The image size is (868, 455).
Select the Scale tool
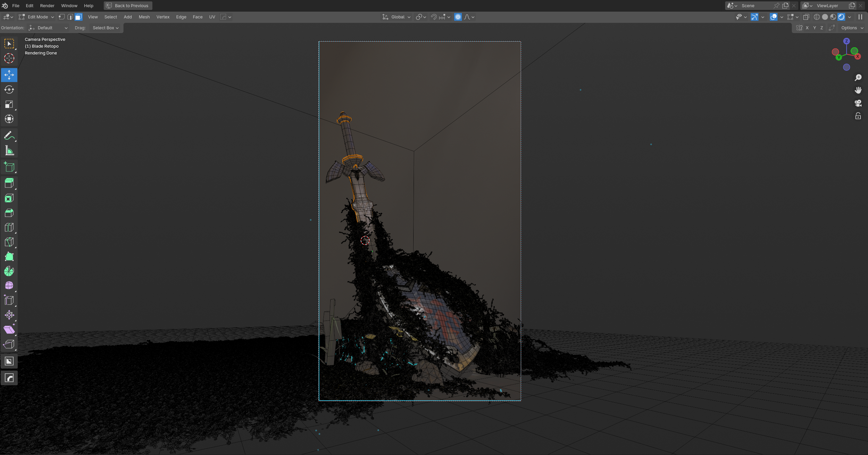[9, 104]
